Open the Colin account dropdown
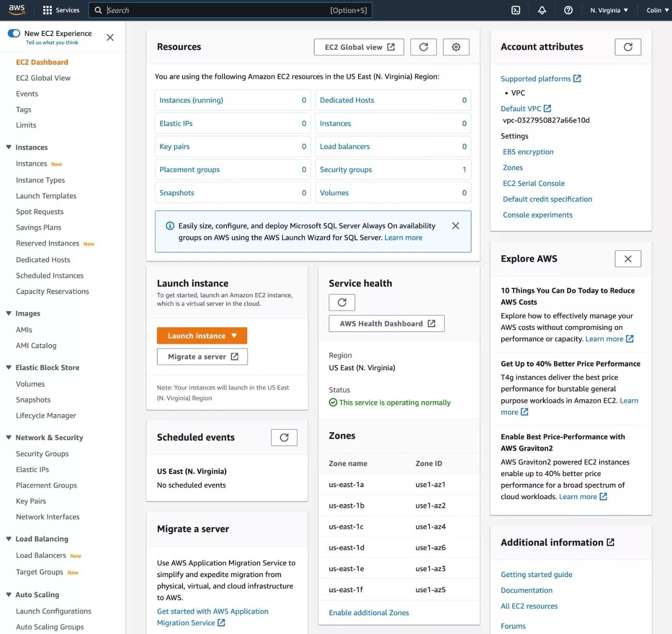 click(x=658, y=10)
